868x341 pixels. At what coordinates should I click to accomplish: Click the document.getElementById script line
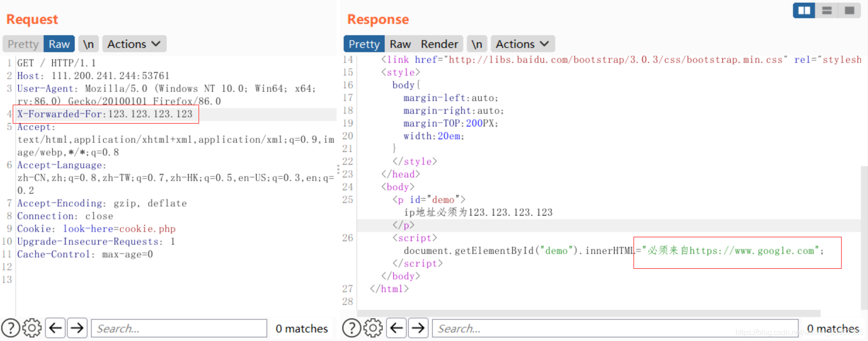pos(614,250)
